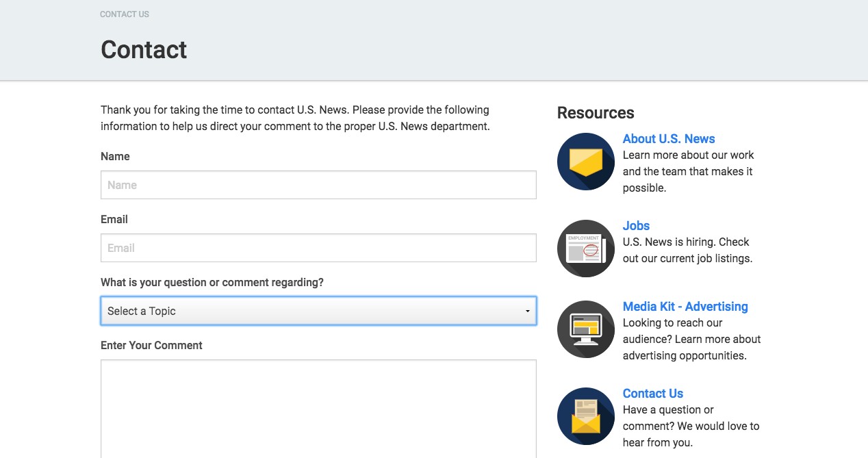Open the Contact Us resource link
Screen dimensions: 868x458
(x=653, y=394)
